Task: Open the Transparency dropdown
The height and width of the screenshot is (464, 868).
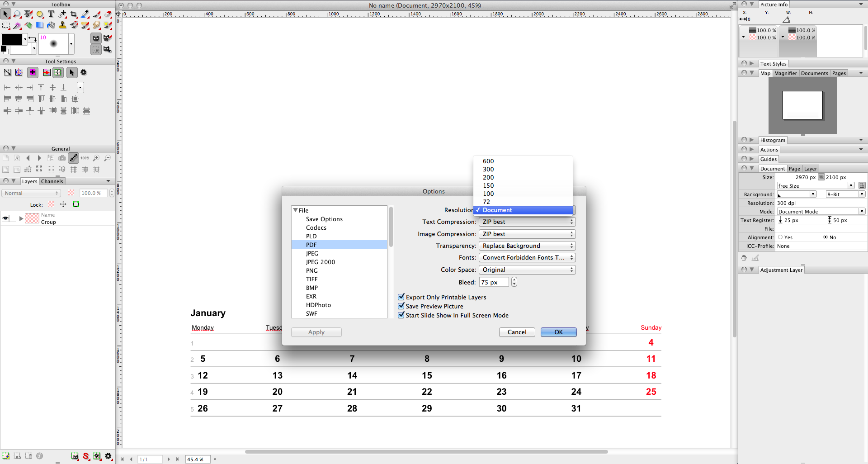Action: [x=527, y=246]
